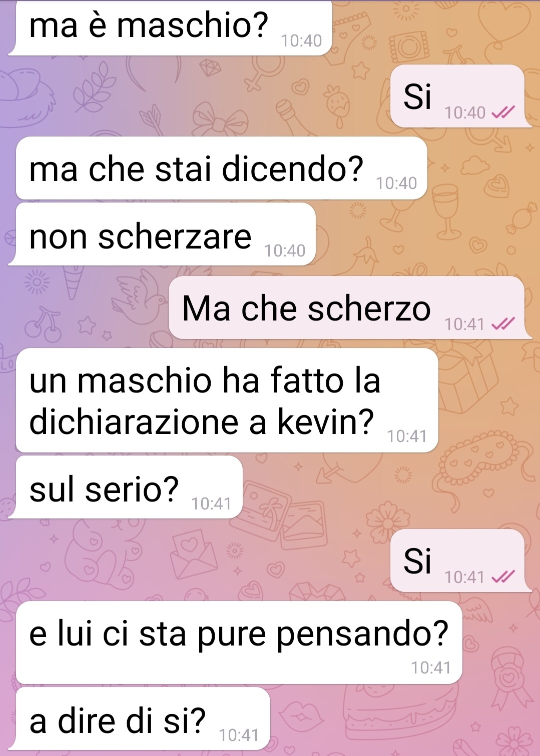Tap read checkmarks on 'Ma che scherzo'
The image size is (540, 756).
coord(503,324)
